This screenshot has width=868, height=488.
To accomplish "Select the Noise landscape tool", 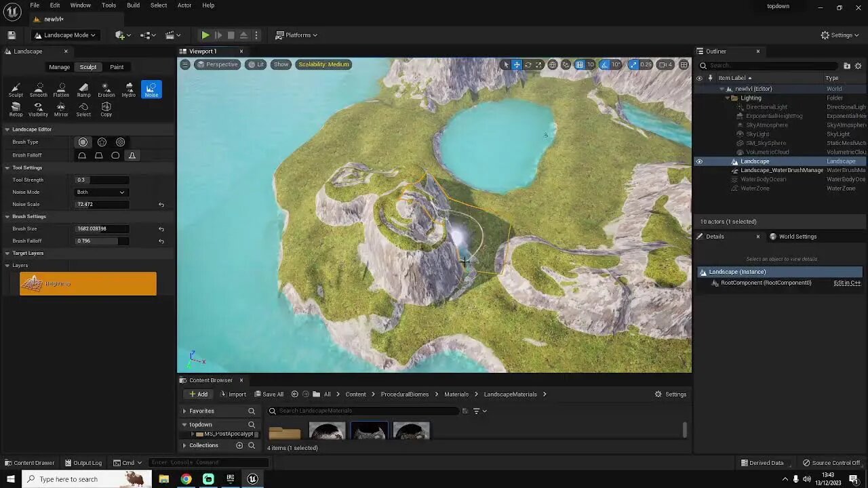I will click(151, 89).
